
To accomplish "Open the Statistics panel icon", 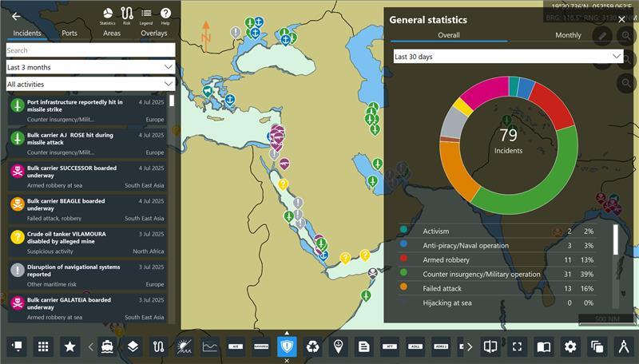I will 108,16.
